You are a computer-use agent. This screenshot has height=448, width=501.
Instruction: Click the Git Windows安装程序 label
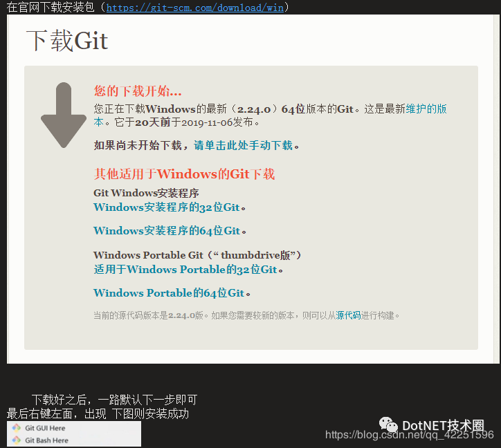coord(146,193)
